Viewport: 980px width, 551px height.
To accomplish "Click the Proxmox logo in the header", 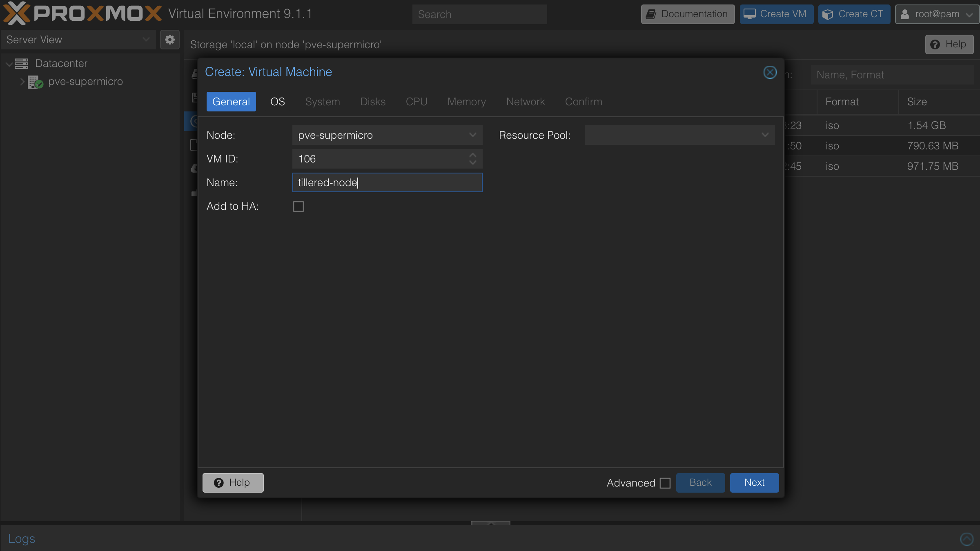I will (x=81, y=13).
